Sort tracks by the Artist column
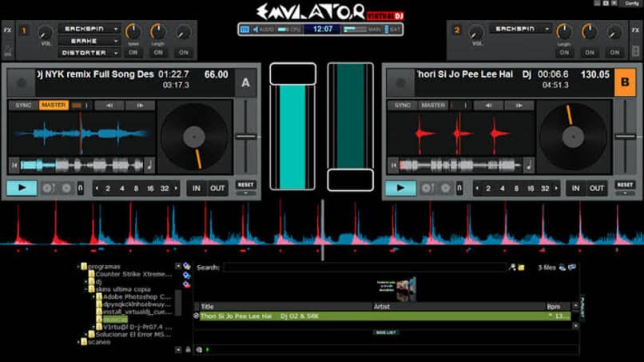 [x=382, y=307]
